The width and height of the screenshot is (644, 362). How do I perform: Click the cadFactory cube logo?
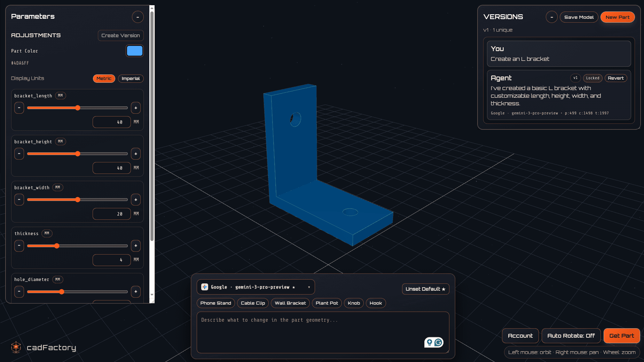click(16, 347)
